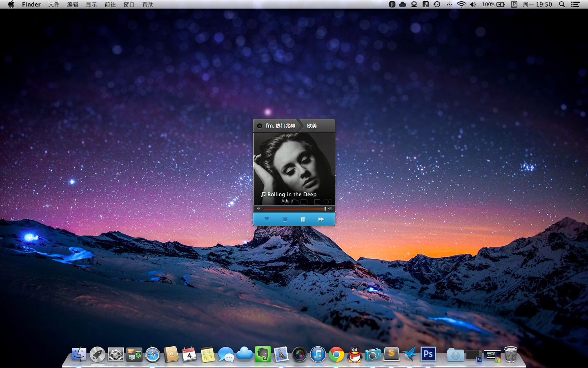Screen dimensions: 588x368
Task: Open the 100% battery status menu
Action: point(493,4)
